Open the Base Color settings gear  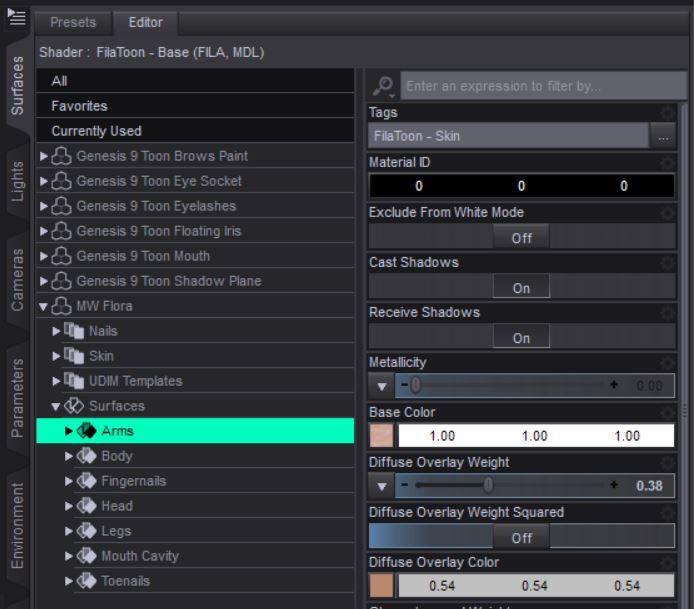click(667, 413)
